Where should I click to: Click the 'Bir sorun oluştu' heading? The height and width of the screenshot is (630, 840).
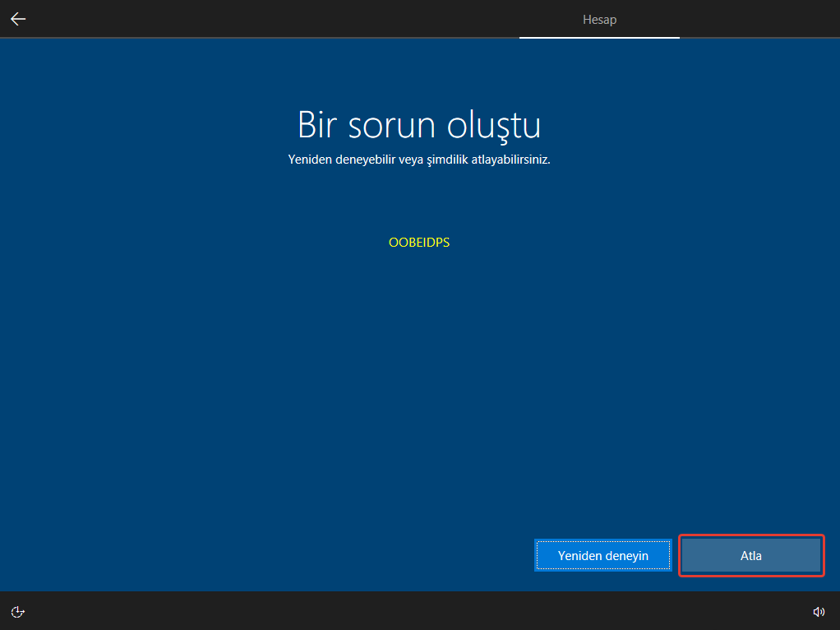418,125
